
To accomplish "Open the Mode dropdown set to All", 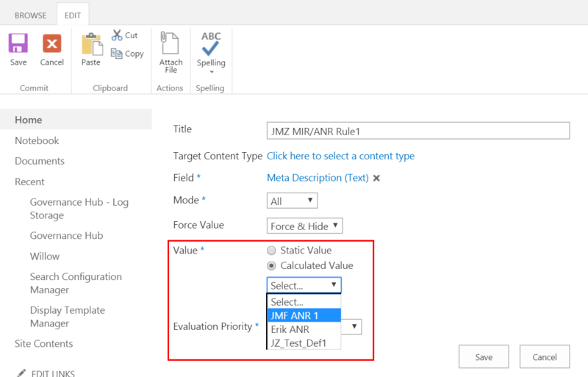I will (x=292, y=201).
